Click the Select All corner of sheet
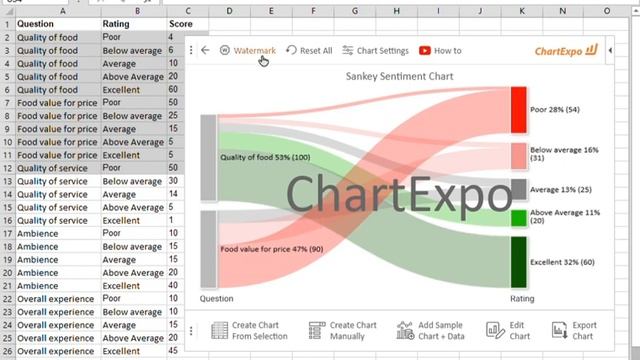The width and height of the screenshot is (640, 360). tap(7, 11)
